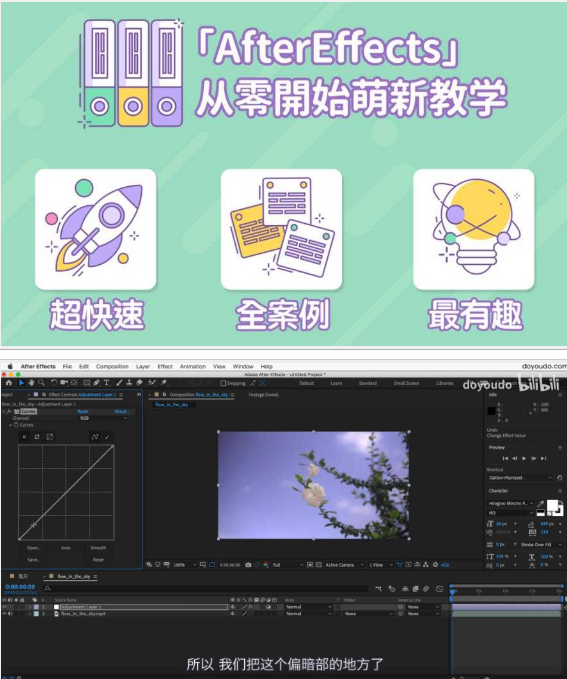Select the Zoom magnifier tool
The image size is (567, 679).
41,383
